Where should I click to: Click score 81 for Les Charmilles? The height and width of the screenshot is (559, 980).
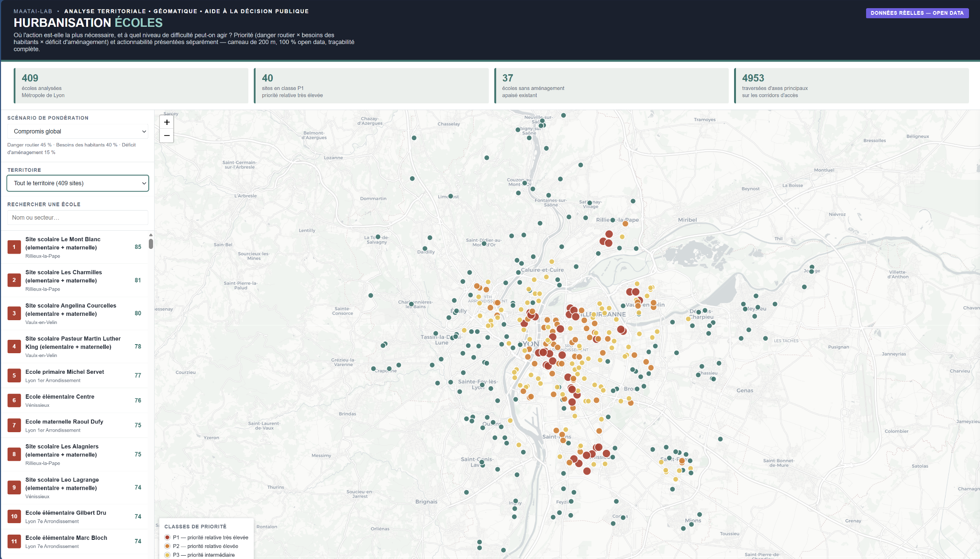(x=138, y=280)
